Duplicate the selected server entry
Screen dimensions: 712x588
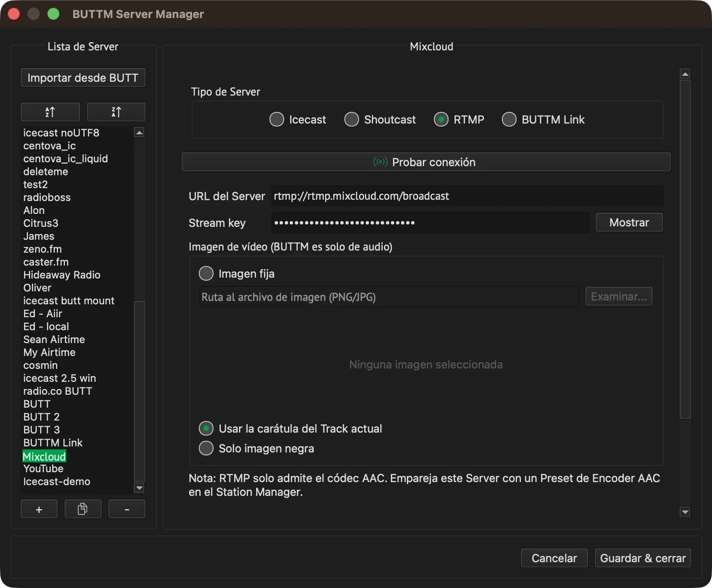tap(83, 509)
